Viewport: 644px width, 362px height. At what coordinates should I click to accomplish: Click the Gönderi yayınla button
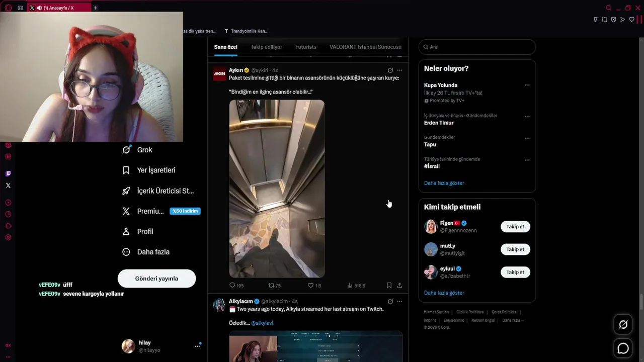[156, 279]
